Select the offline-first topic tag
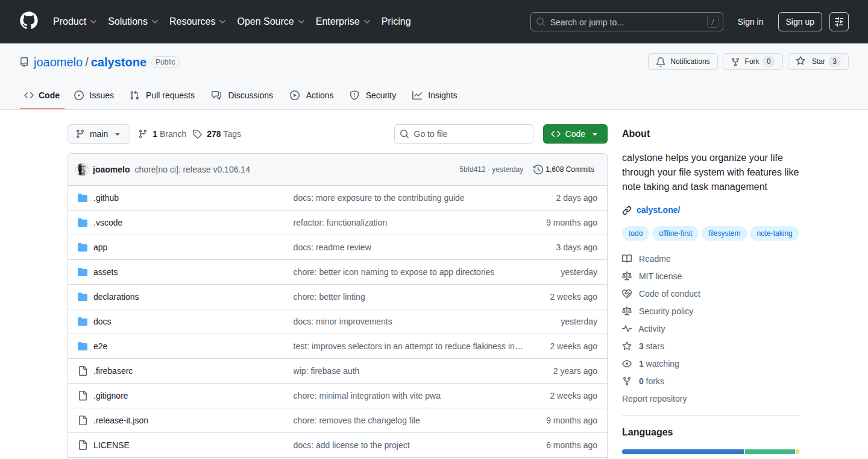This screenshot has width=868, height=459. coord(676,233)
